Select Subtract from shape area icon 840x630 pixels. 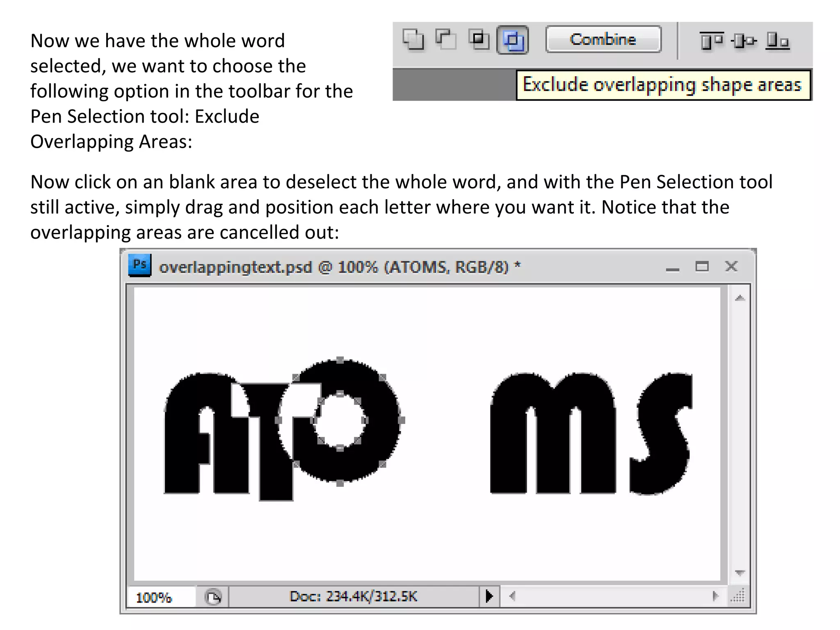pos(446,40)
